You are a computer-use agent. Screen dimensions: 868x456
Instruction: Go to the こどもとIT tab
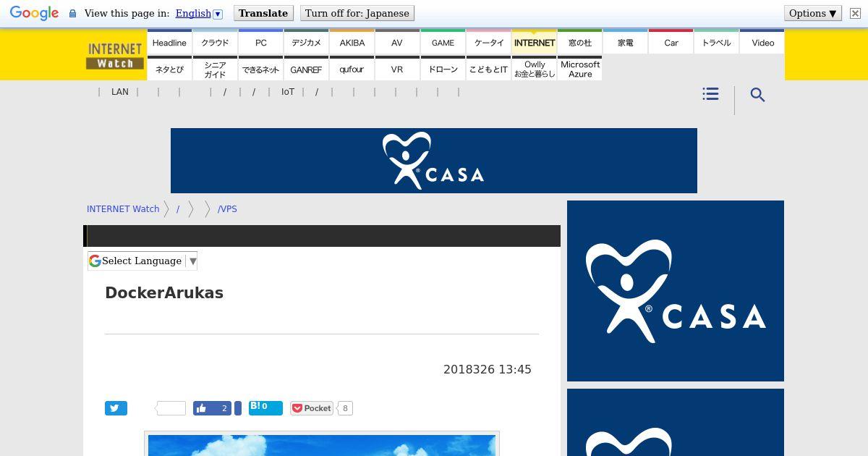[x=488, y=69]
